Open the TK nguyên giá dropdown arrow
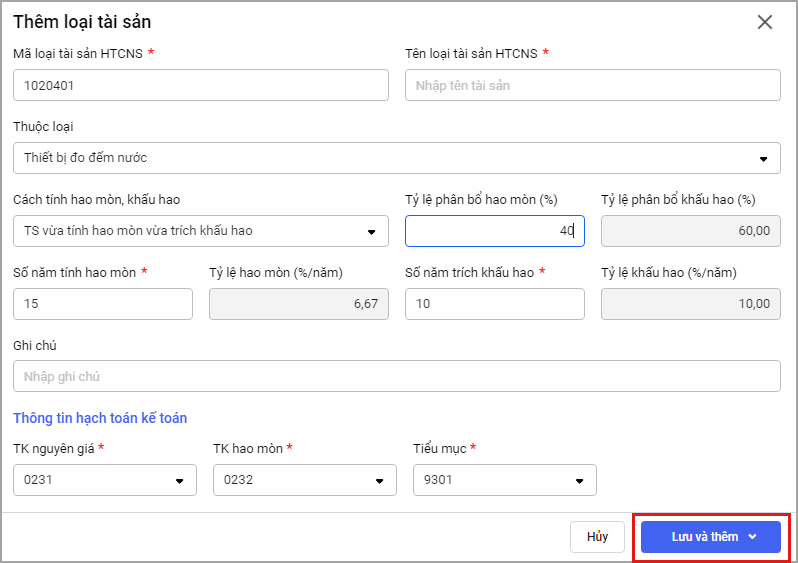 point(180,480)
